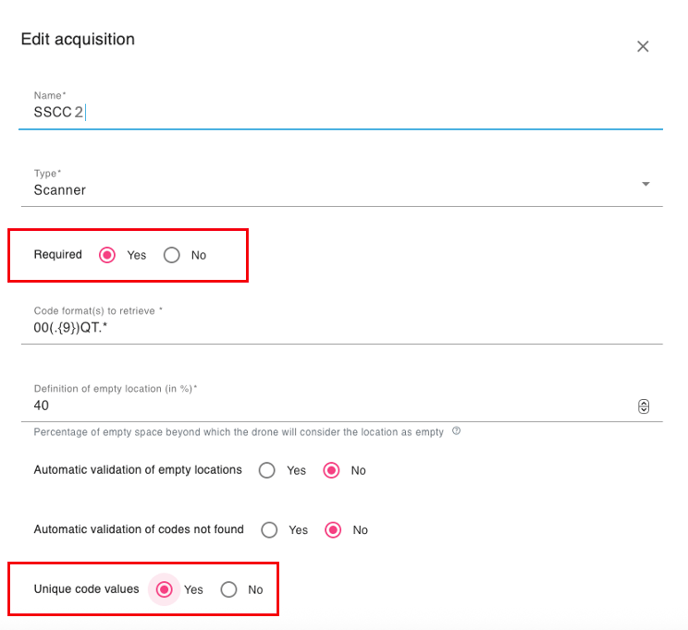Select No for Required
Image resolution: width=688 pixels, height=630 pixels.
pos(172,255)
